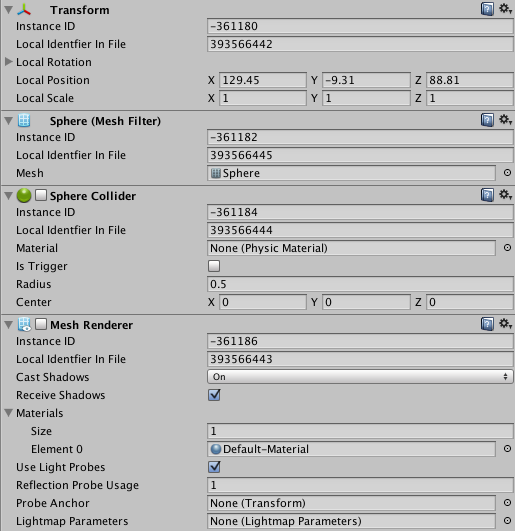Viewport: 515px width, 531px height.
Task: Edit collider Center Y field
Action: 366,302
